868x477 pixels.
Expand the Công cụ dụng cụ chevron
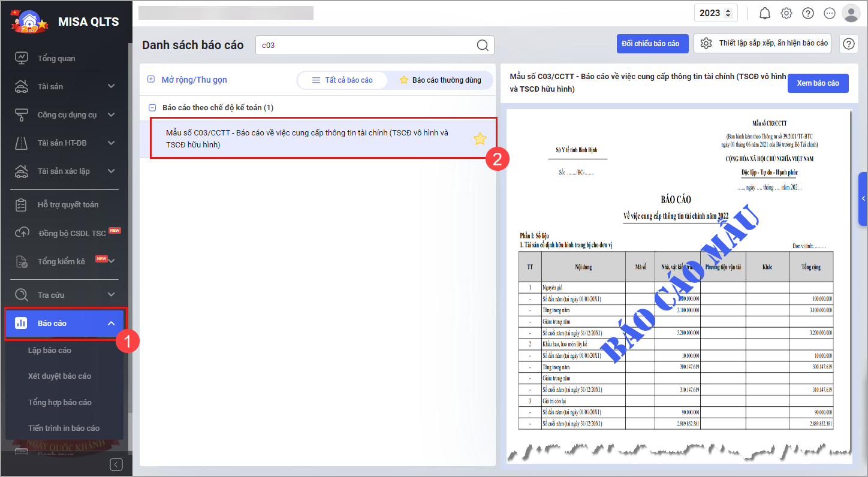tap(111, 114)
